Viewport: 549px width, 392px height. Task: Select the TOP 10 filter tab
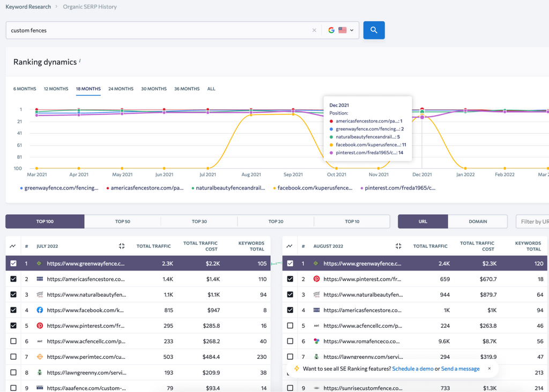point(352,222)
